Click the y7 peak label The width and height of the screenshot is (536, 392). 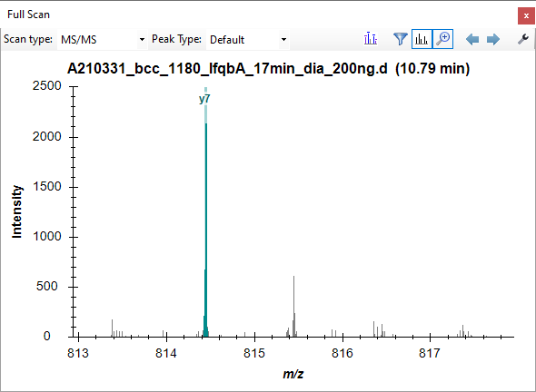(204, 99)
